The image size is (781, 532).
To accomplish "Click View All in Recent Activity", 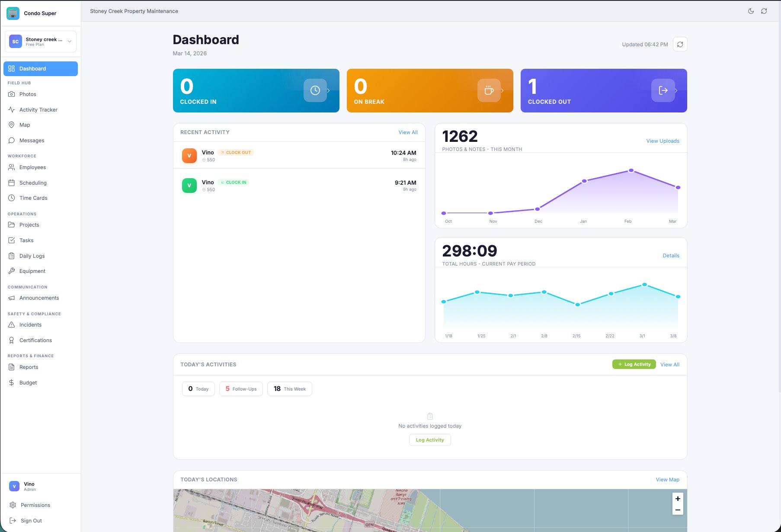I will (x=408, y=132).
